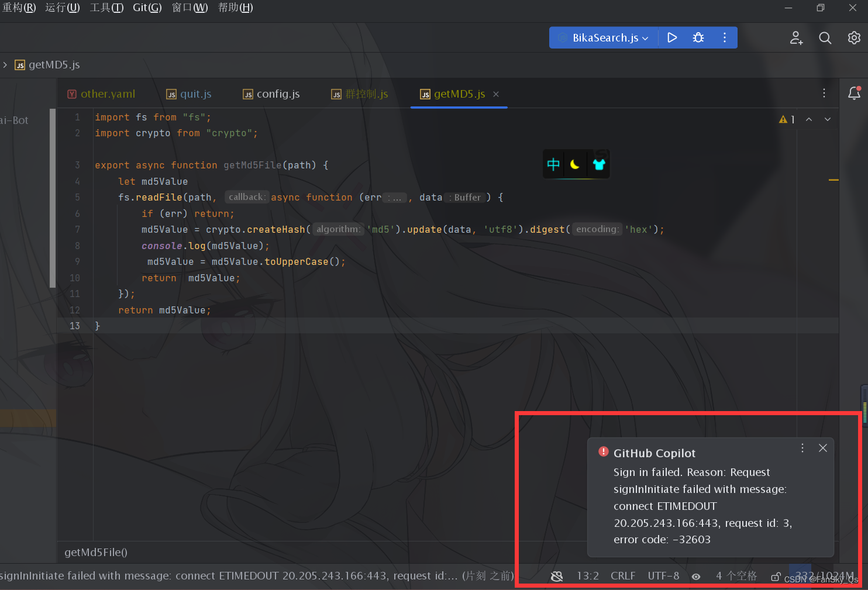Toggle moon icon on input toolbar
868x590 pixels.
point(575,164)
